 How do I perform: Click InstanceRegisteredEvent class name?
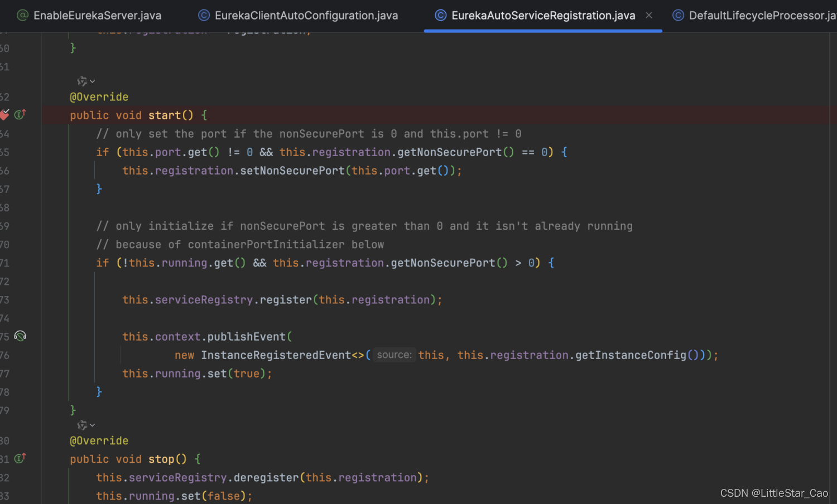(x=276, y=355)
